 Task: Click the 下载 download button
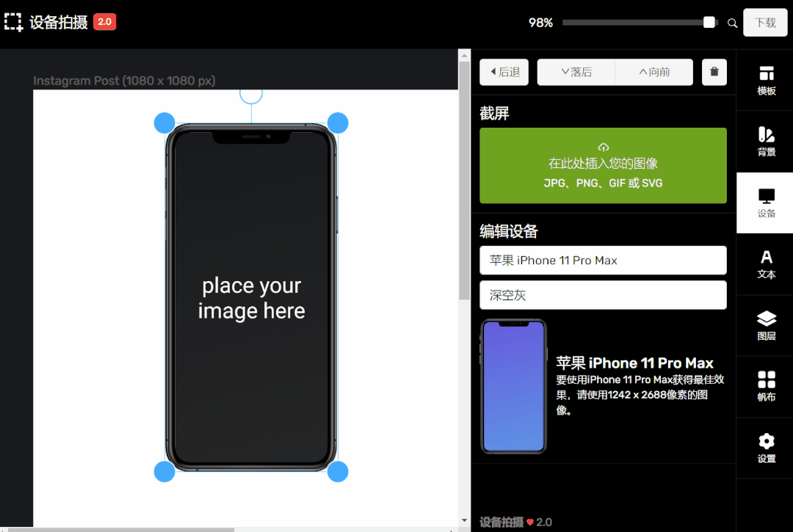coord(765,23)
